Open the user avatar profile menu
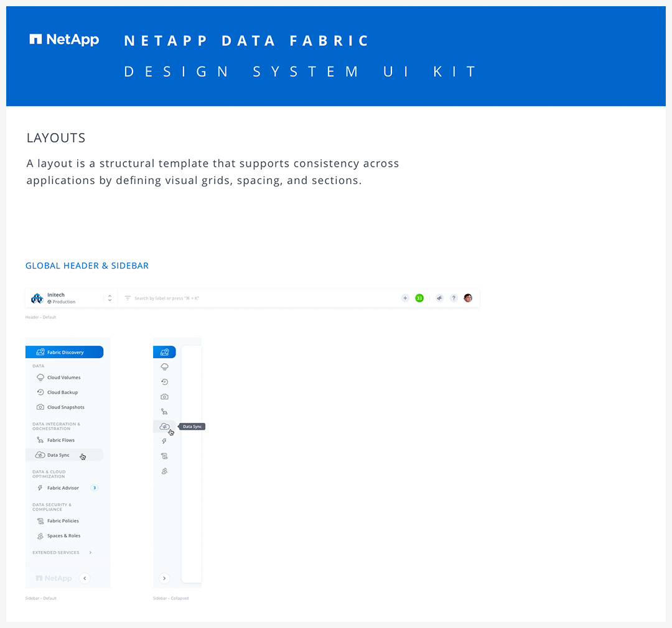 [468, 298]
